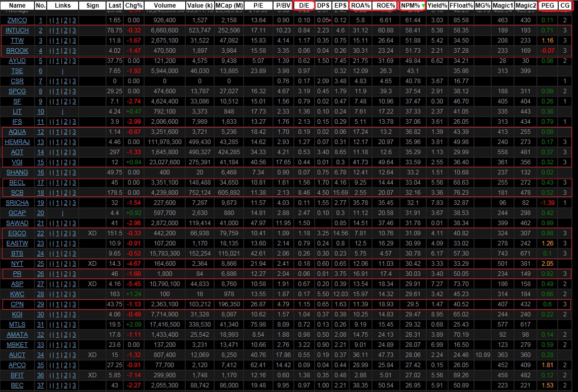Open the AYUD stock link

(17, 61)
